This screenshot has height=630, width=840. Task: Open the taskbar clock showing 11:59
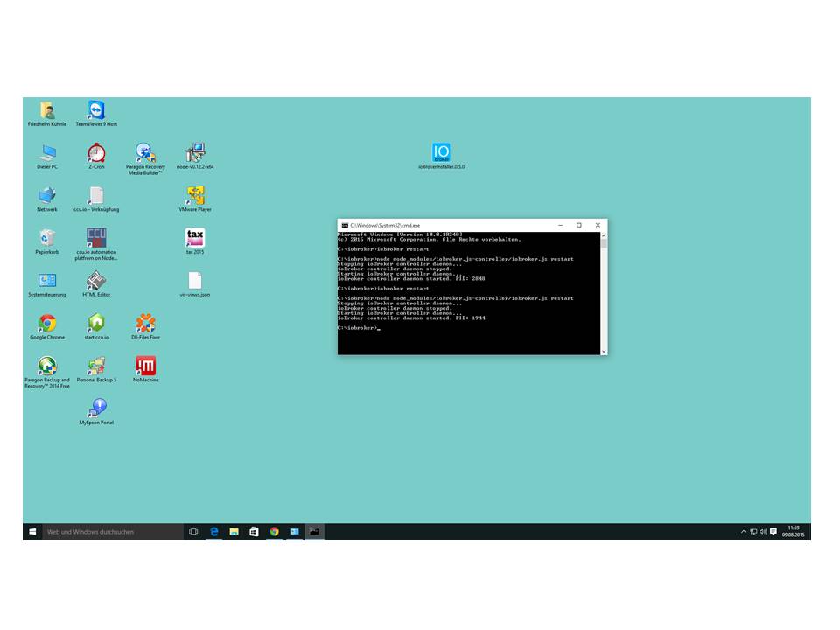click(794, 531)
